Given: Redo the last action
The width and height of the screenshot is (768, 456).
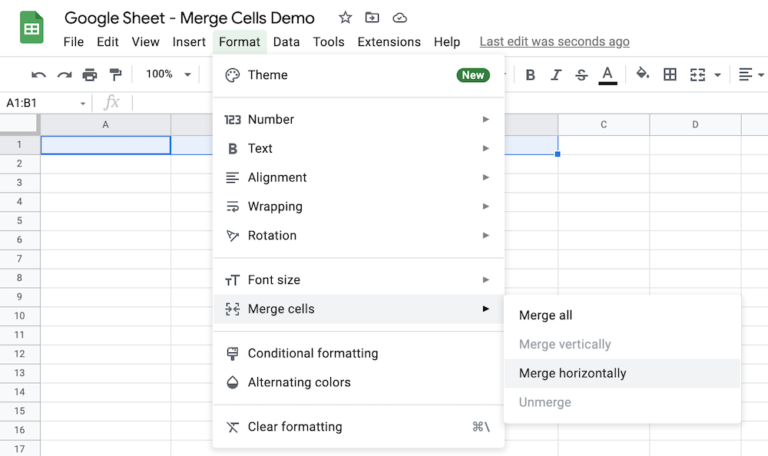Looking at the screenshot, I should click(64, 75).
